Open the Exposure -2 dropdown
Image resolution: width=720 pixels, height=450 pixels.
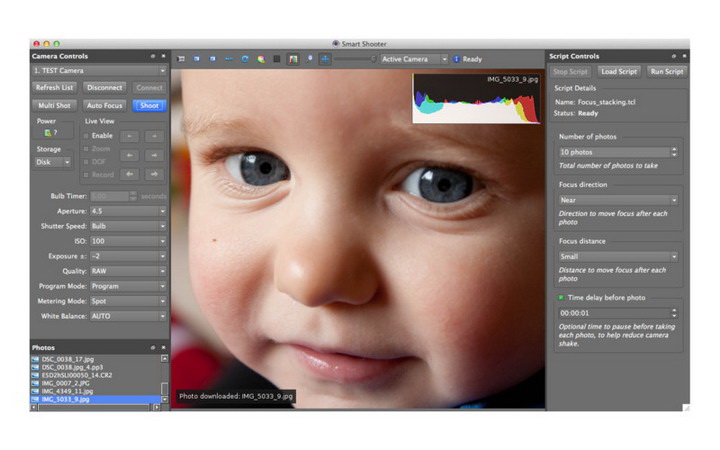(x=128, y=256)
